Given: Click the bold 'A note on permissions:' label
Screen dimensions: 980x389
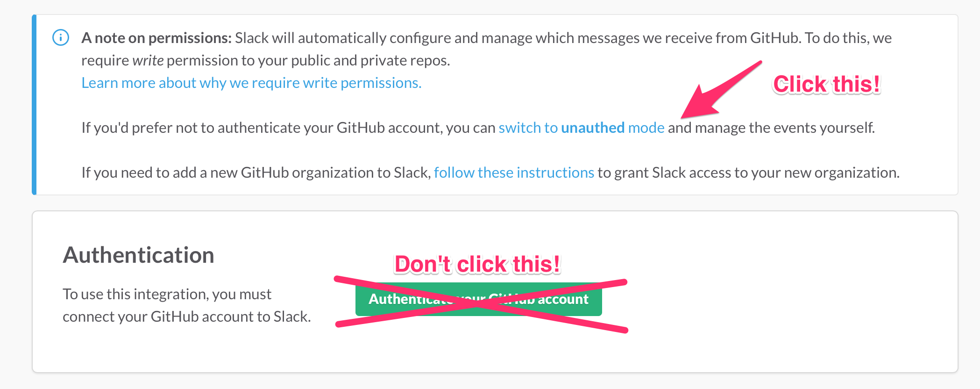Looking at the screenshot, I should (x=156, y=38).
